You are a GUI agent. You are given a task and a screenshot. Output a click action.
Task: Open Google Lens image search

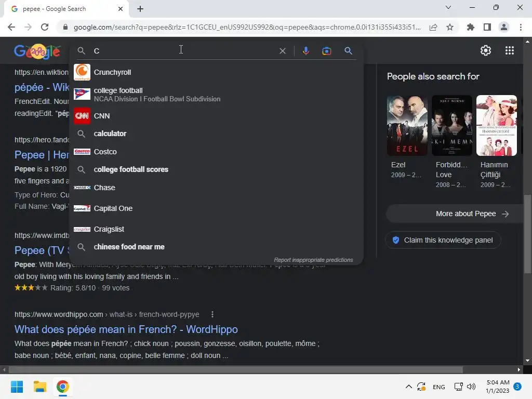pyautogui.click(x=326, y=51)
